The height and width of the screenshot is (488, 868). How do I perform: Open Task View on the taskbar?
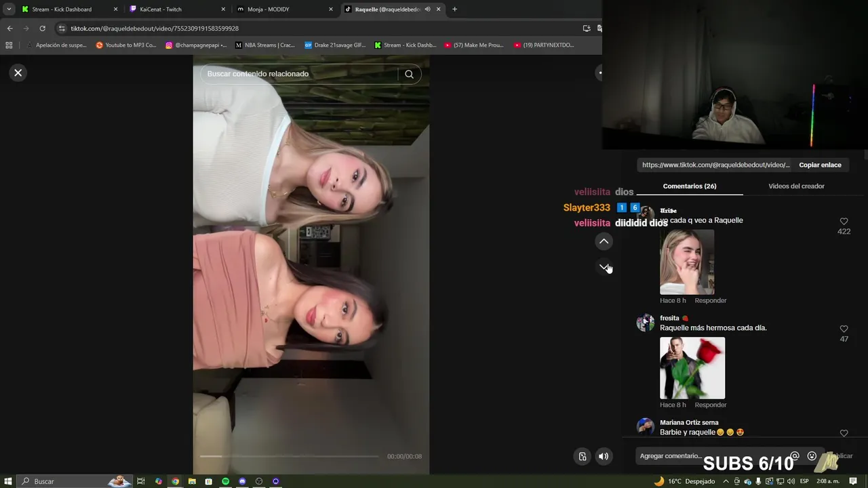[141, 481]
